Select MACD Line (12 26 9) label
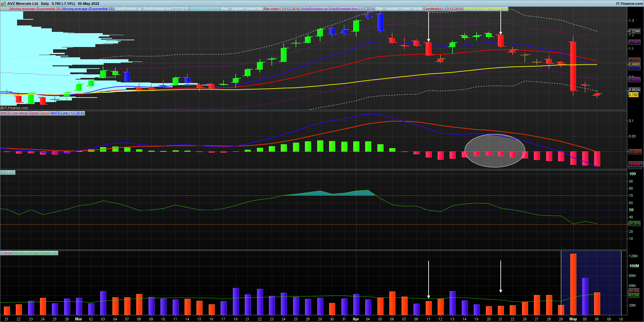644x322 pixels. point(67,113)
